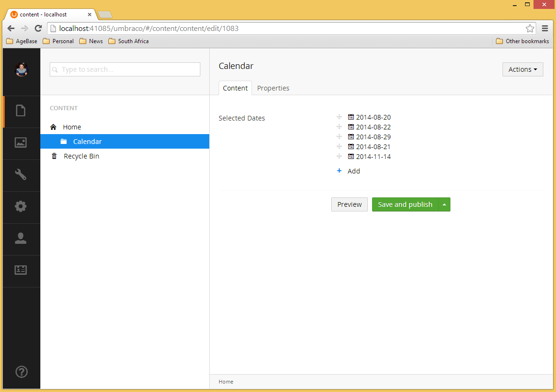This screenshot has height=392, width=556.
Task: Open Personal bookmarks folder
Action: tap(58, 41)
